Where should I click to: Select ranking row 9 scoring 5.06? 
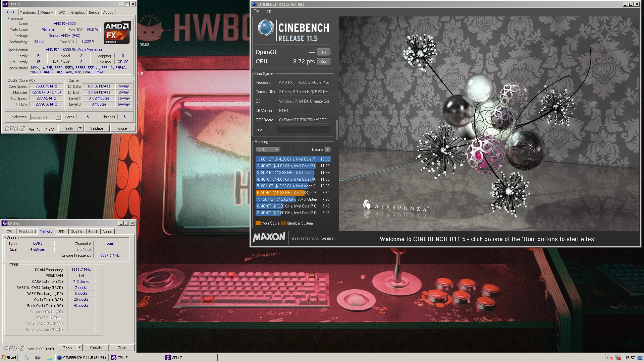pyautogui.click(x=293, y=213)
